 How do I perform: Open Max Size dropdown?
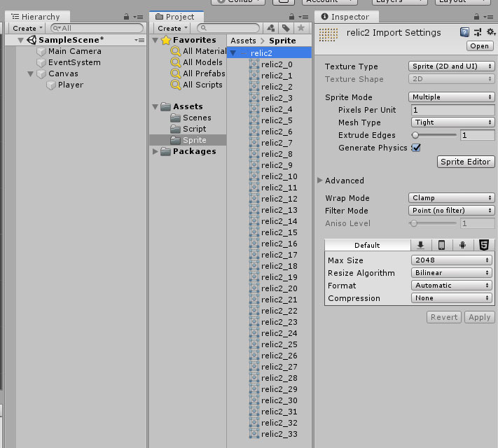451,260
